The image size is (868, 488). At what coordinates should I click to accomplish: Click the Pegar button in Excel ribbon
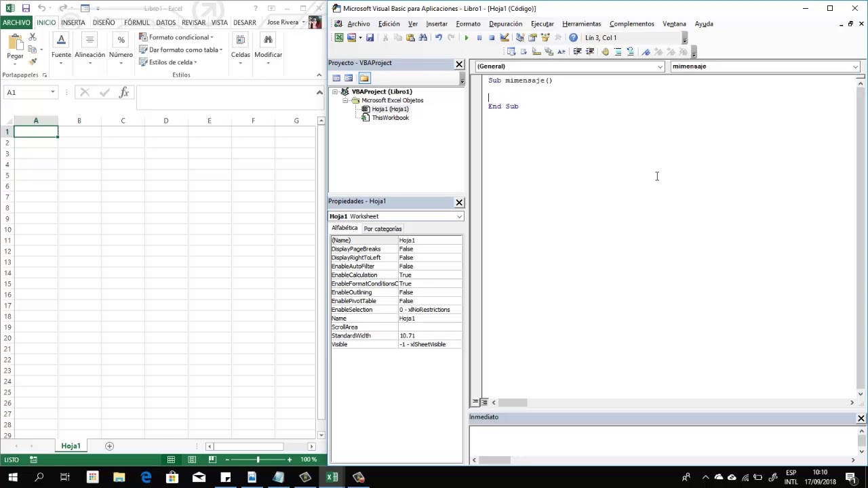click(15, 47)
